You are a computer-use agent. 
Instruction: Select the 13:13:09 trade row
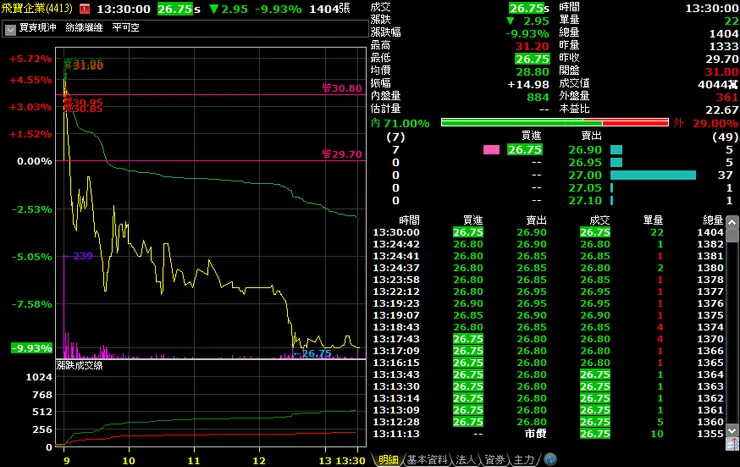pyautogui.click(x=548, y=410)
